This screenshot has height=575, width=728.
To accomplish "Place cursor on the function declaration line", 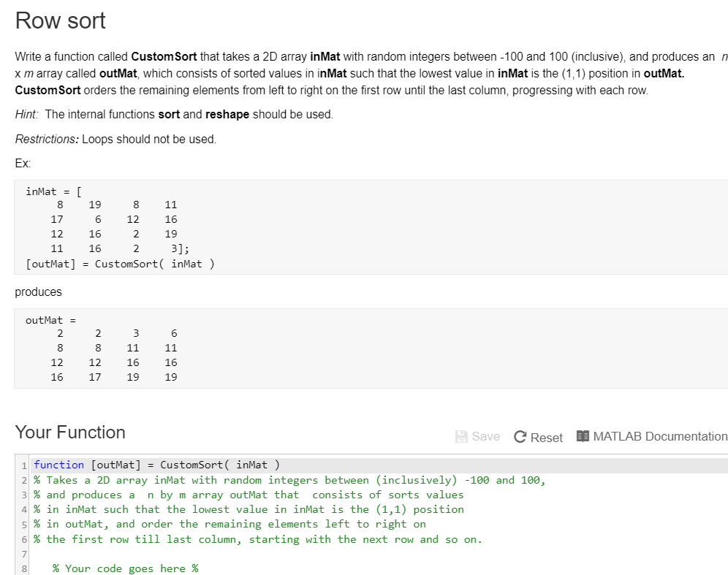I will point(379,465).
